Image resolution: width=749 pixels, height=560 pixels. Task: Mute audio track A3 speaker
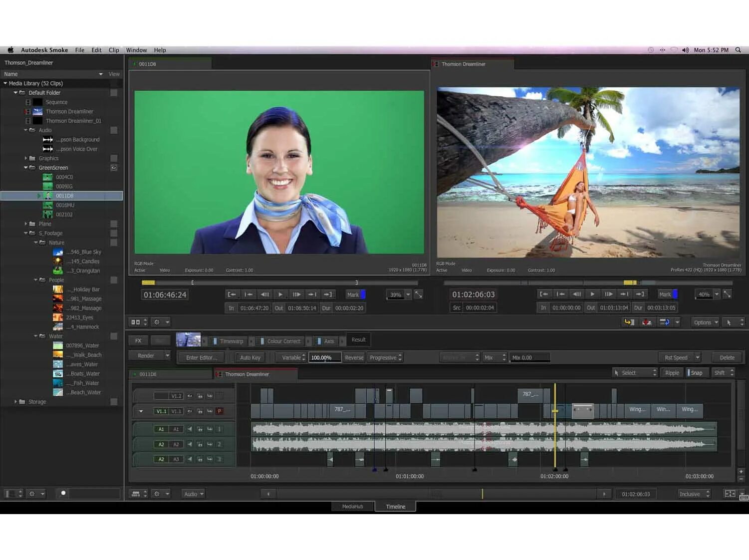click(x=190, y=460)
